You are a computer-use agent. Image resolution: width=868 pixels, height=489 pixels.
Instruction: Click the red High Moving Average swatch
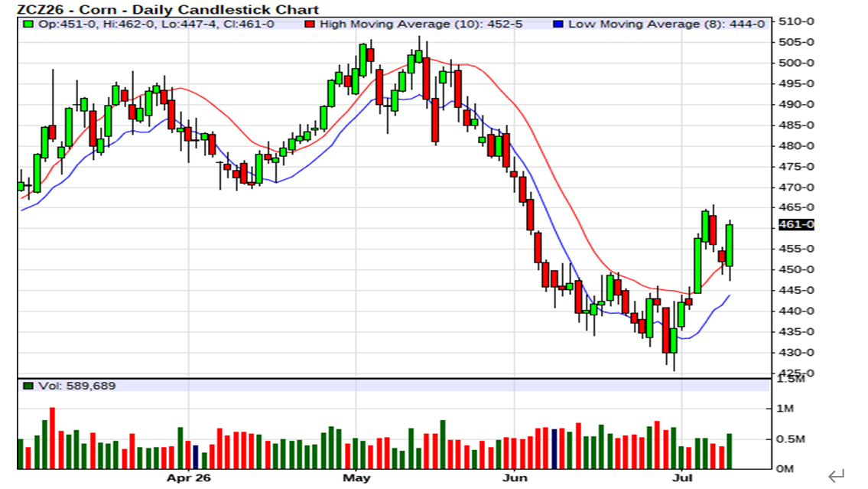310,24
